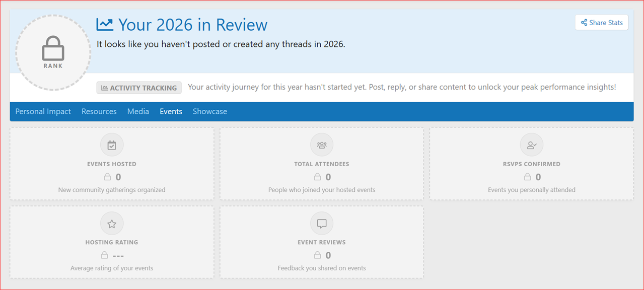Screen dimensions: 644x290
Task: Click the "Your 2026 in Review" heading
Action: coord(193,24)
